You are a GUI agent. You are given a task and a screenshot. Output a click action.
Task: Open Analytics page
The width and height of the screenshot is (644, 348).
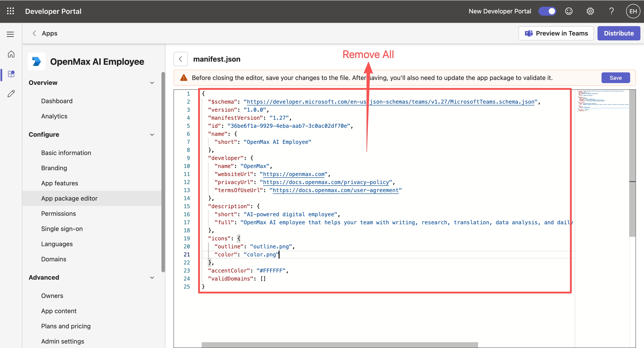[x=54, y=116]
